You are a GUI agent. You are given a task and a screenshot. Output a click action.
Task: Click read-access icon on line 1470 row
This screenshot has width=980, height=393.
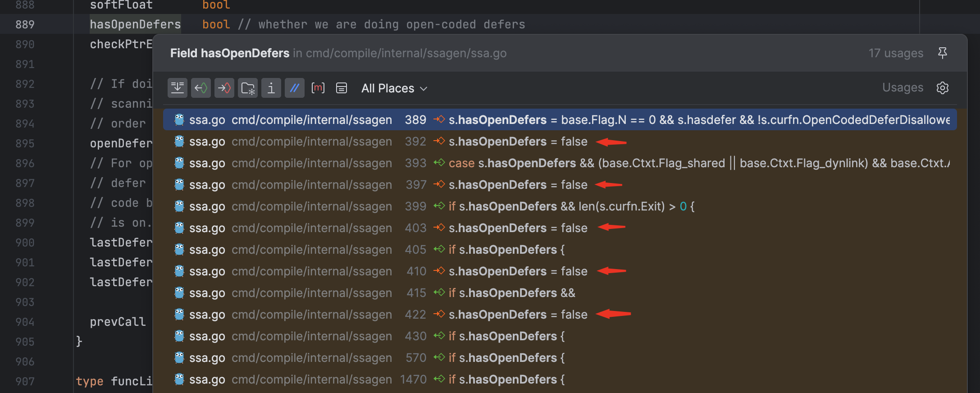[x=439, y=379]
